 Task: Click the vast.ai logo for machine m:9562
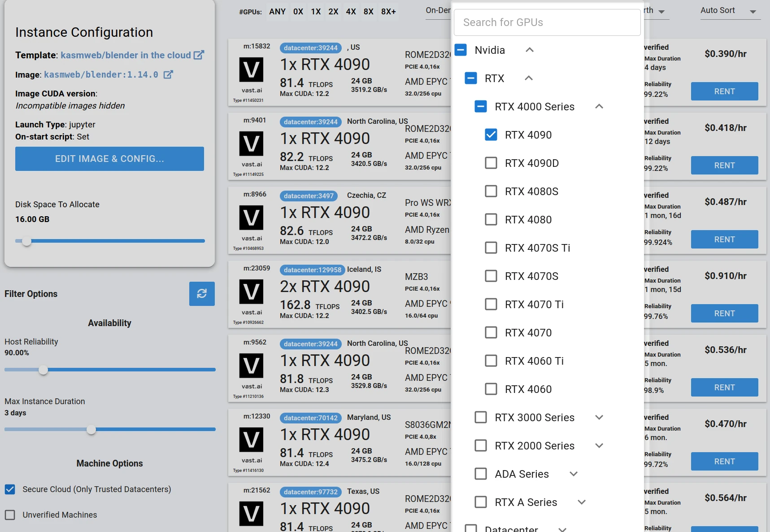251,366
